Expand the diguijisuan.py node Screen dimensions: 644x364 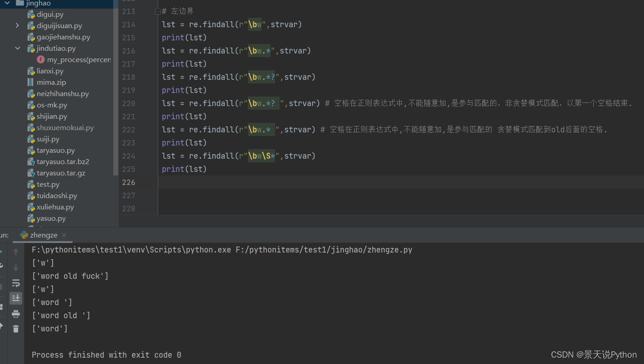pyautogui.click(x=17, y=26)
